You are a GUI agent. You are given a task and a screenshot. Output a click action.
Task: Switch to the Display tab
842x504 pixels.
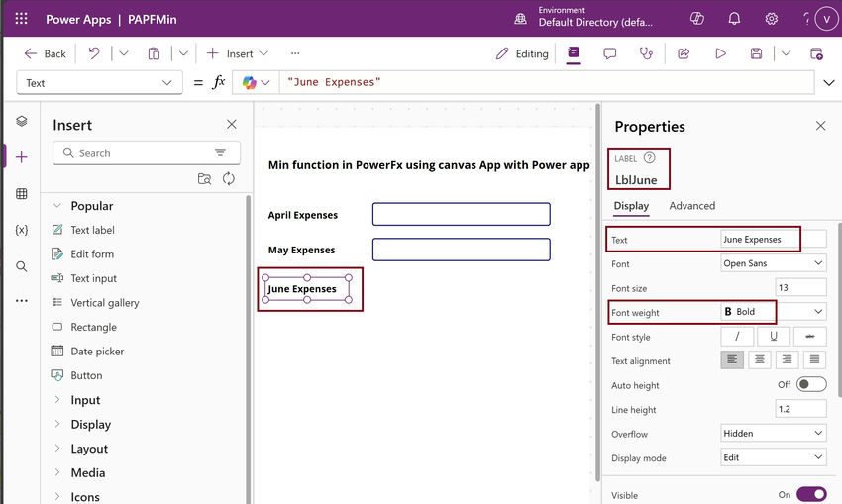click(x=632, y=206)
